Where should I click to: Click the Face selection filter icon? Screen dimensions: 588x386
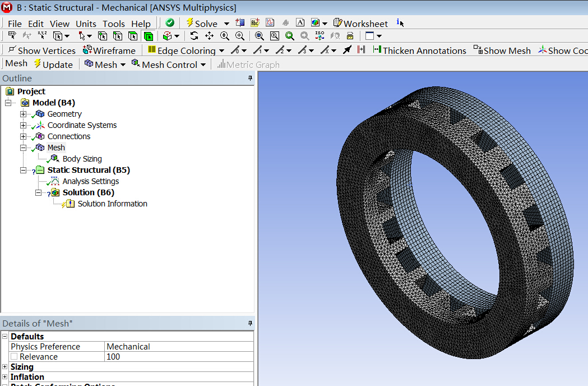133,36
